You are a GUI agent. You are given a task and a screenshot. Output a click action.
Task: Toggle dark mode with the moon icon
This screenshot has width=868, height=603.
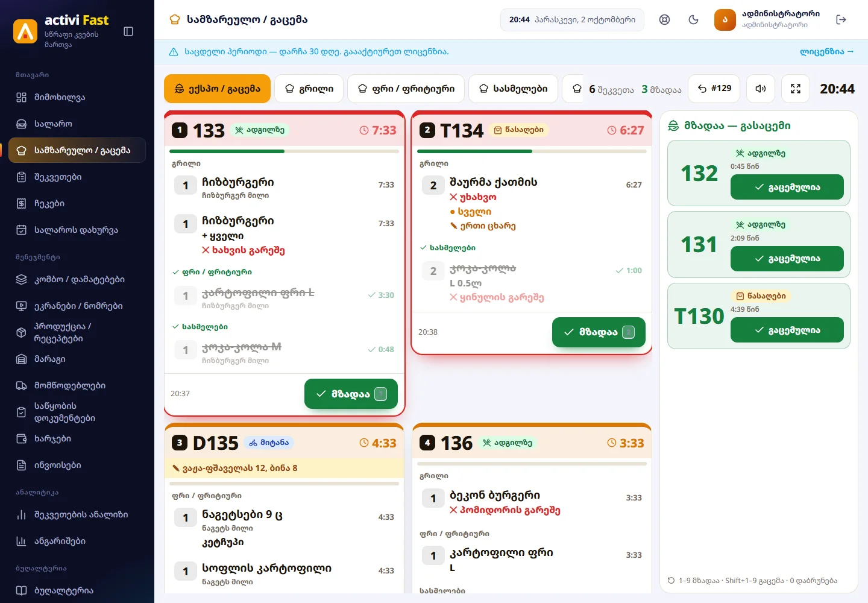693,20
